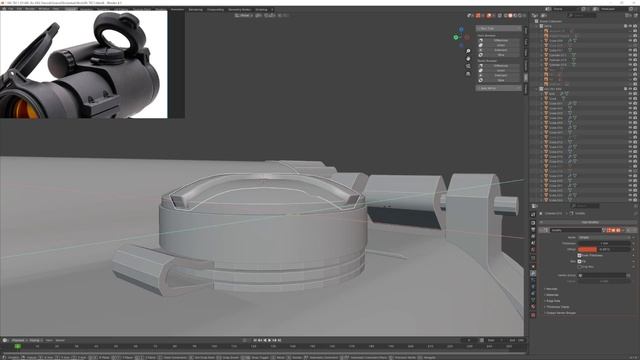640x360 pixels.
Task: Click the viewport zoom magnifier icon
Action: (468, 51)
